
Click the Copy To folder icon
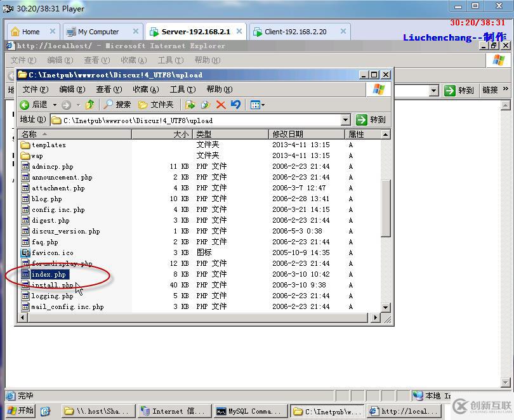coord(206,105)
